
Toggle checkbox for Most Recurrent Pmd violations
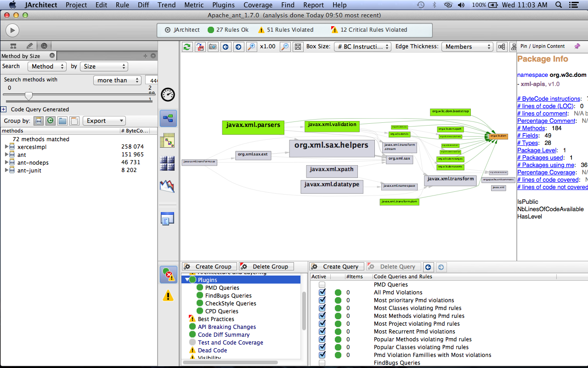(x=322, y=332)
